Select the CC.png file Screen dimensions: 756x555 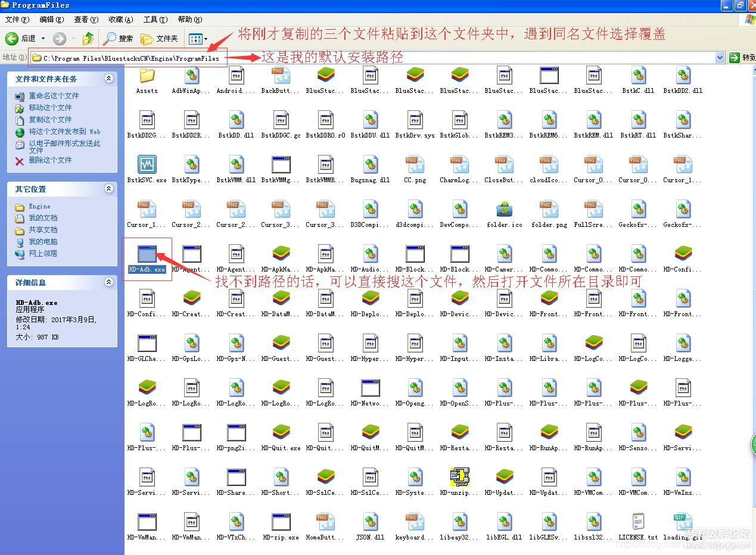[415, 169]
